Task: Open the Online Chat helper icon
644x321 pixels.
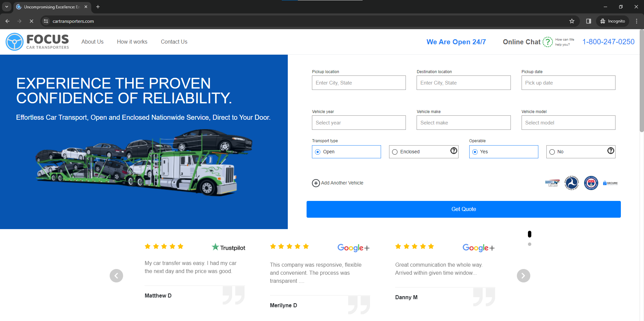Action: 547,42
